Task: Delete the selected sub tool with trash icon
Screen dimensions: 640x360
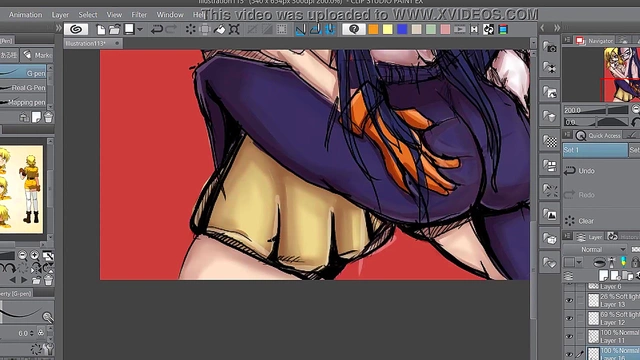Action: (48, 118)
